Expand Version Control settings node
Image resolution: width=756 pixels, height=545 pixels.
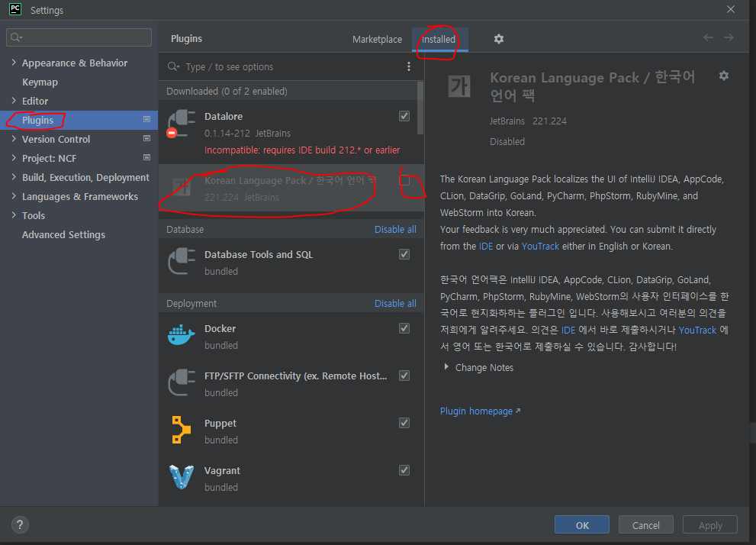point(14,138)
